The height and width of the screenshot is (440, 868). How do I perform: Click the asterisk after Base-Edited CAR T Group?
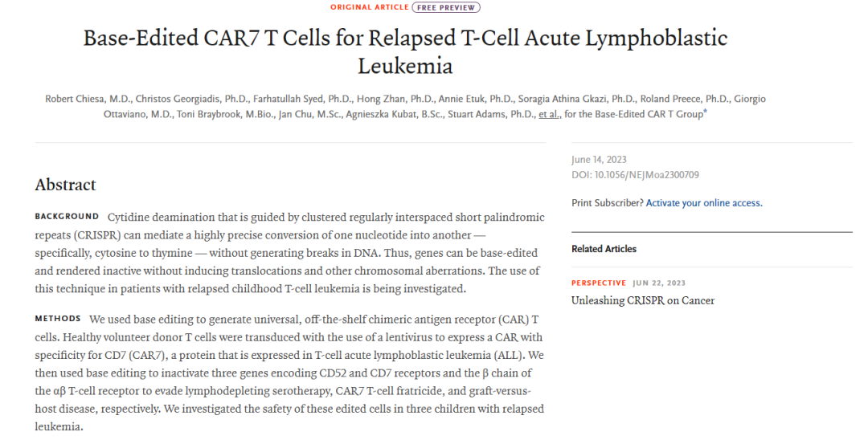pyautogui.click(x=705, y=112)
